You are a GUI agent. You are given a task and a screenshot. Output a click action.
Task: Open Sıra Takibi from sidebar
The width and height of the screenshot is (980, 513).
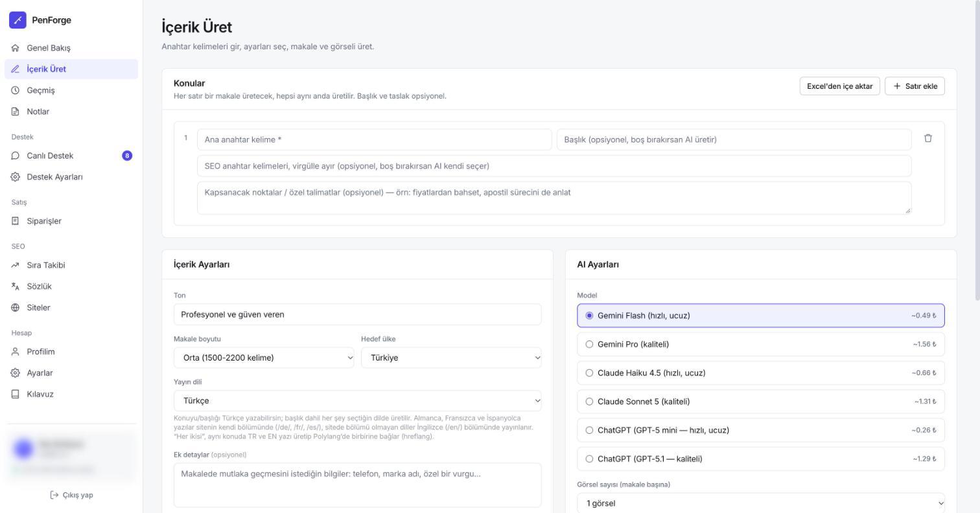click(71, 265)
